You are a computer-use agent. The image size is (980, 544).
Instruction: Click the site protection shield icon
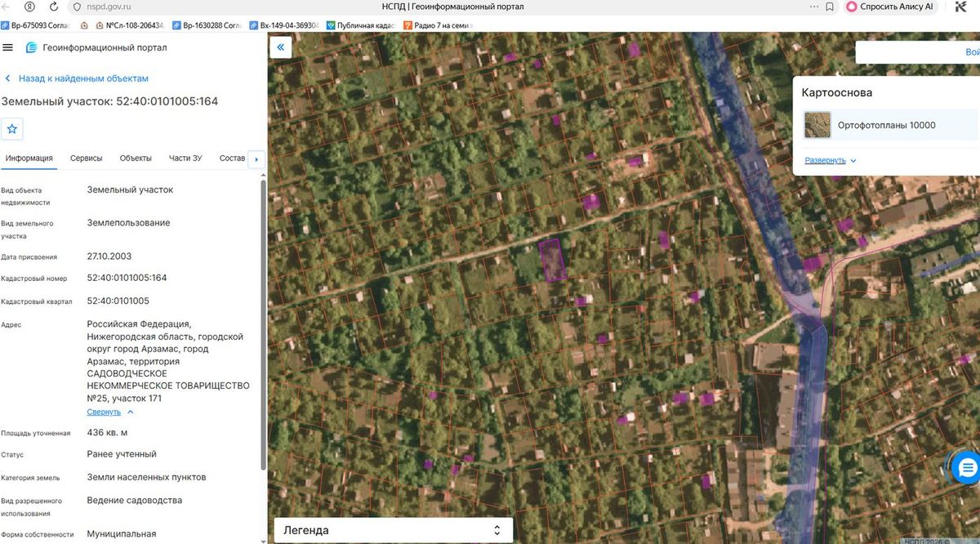point(77,7)
